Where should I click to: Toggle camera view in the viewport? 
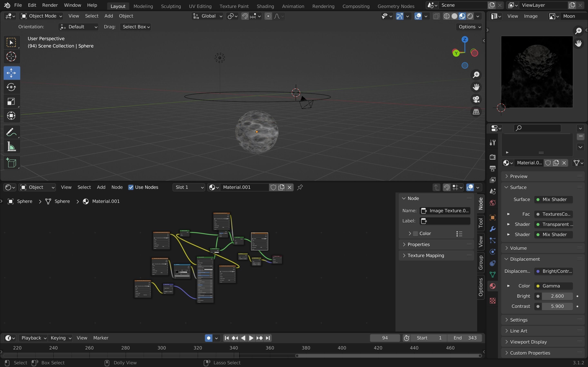476,99
